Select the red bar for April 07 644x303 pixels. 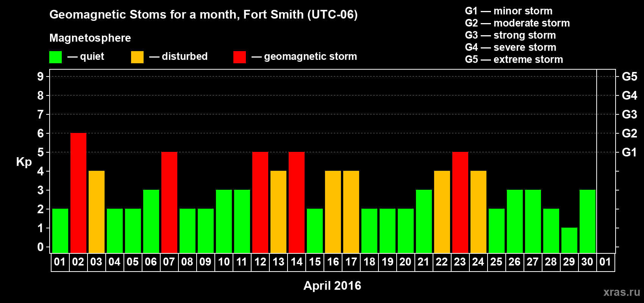pos(169,203)
